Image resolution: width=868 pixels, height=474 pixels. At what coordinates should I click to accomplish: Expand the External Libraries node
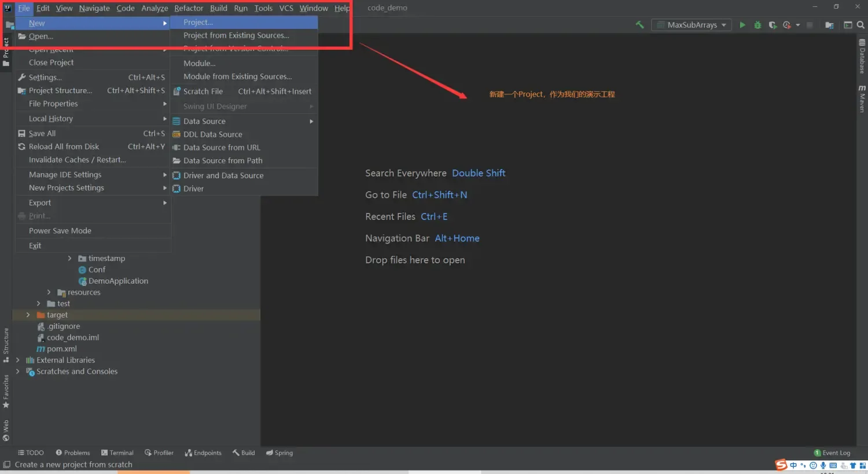click(17, 360)
